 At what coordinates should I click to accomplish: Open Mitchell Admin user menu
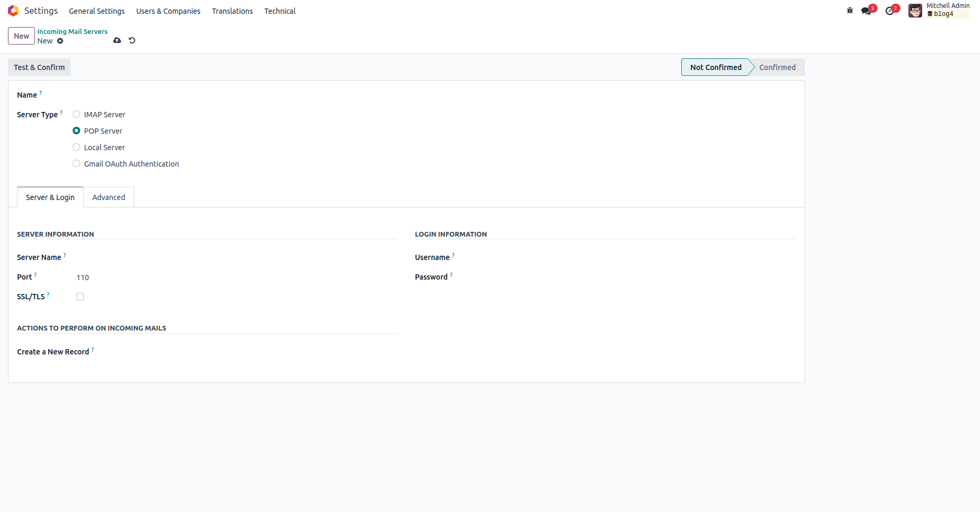click(939, 11)
